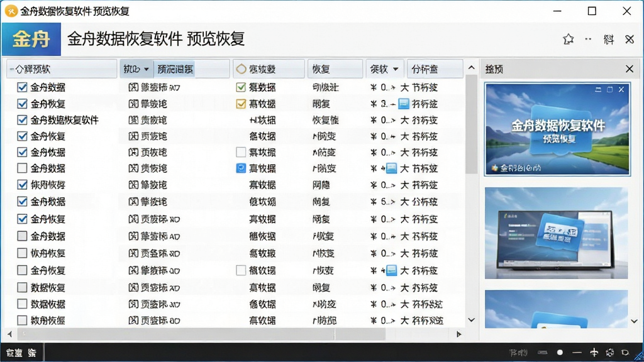644x362 pixels.
Task: Click the star favorite icon in the header
Action: pos(568,39)
